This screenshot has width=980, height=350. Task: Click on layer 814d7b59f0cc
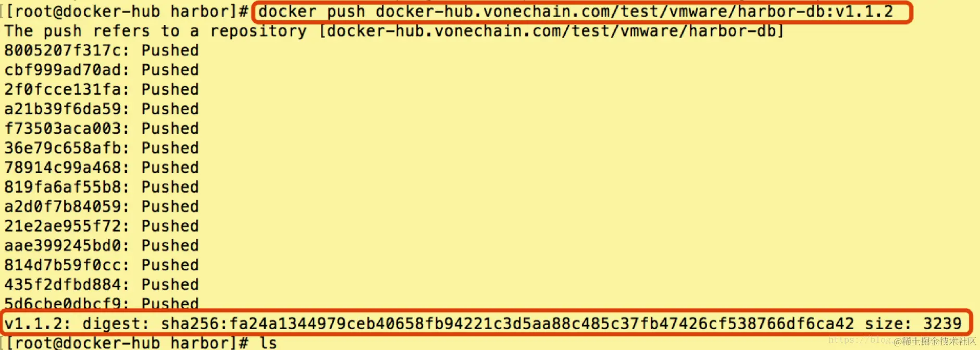click(x=66, y=265)
